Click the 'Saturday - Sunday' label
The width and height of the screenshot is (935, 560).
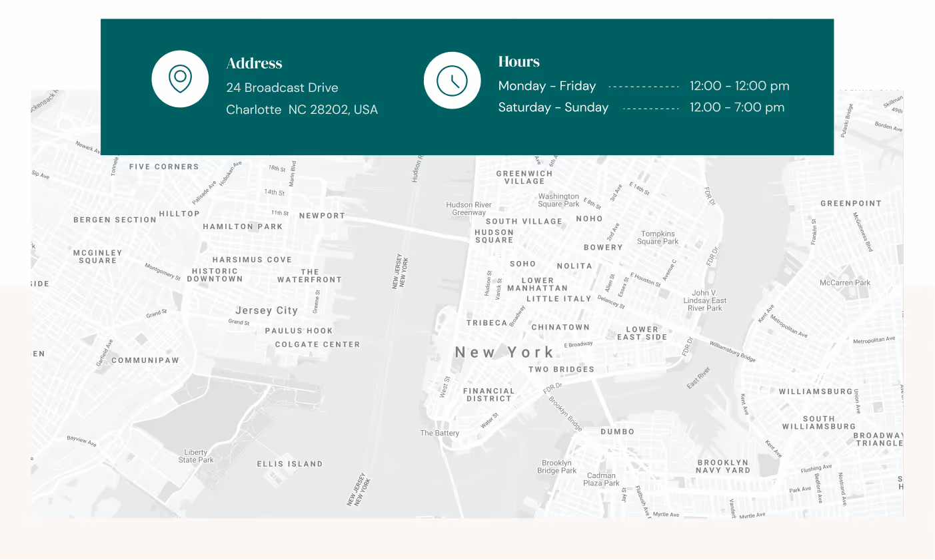(553, 107)
